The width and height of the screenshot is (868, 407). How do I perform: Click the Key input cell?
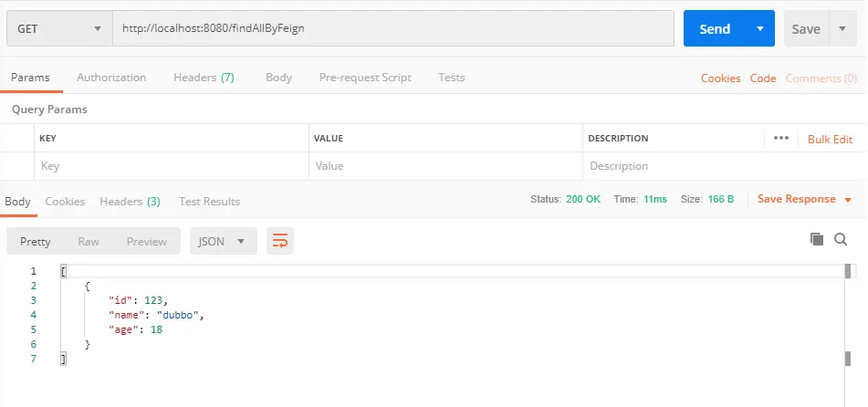pyautogui.click(x=172, y=166)
